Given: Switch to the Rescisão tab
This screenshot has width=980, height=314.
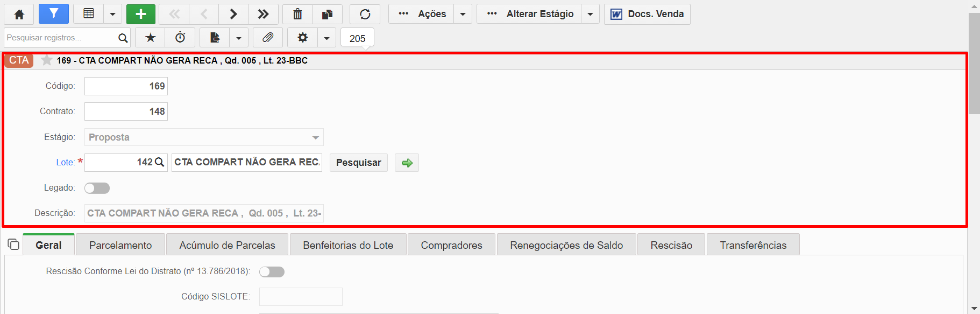Looking at the screenshot, I should [x=671, y=245].
